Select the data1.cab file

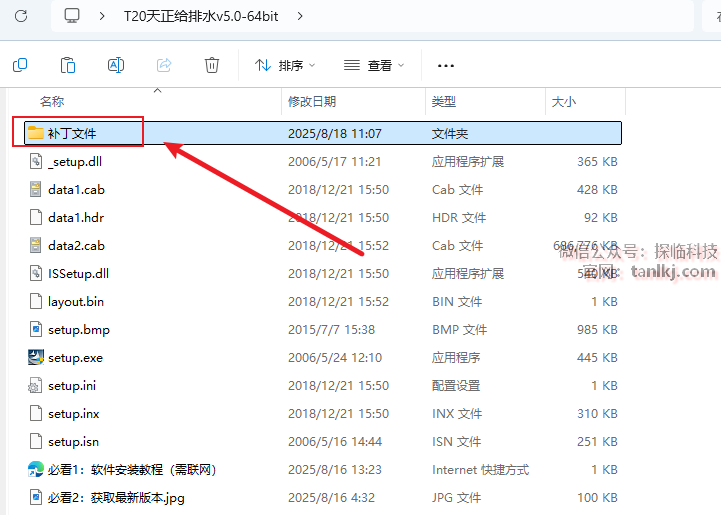[x=76, y=189]
